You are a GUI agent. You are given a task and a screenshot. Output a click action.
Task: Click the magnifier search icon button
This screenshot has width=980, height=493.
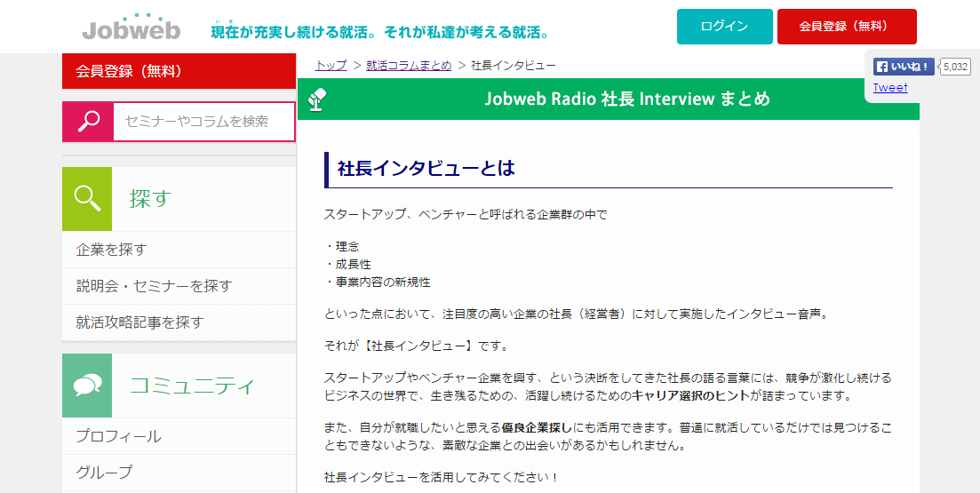pos(87,121)
